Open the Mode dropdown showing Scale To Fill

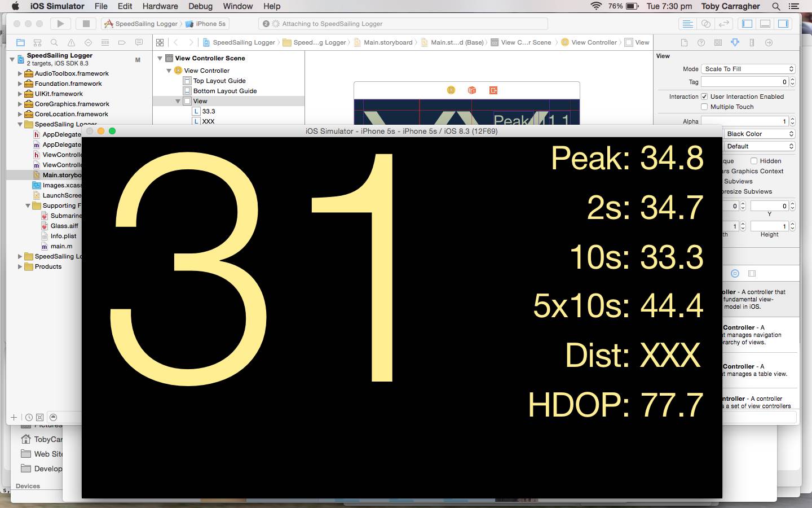click(x=748, y=69)
